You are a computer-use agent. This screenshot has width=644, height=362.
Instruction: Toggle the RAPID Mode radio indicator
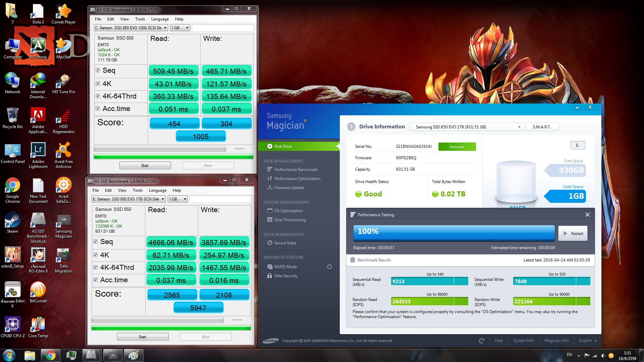[x=329, y=267]
